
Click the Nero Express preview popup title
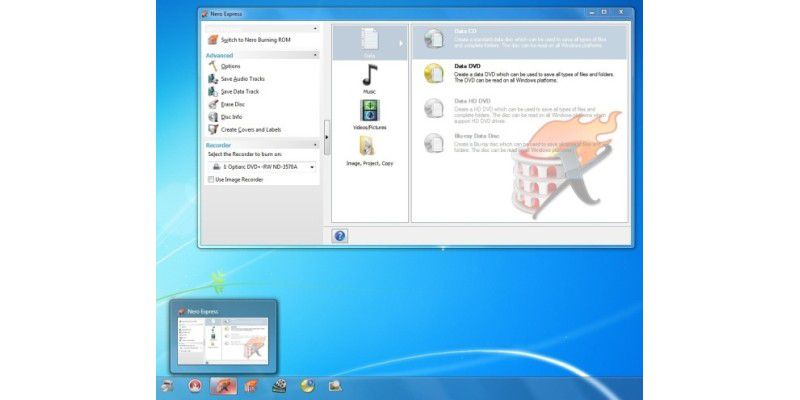(203, 311)
